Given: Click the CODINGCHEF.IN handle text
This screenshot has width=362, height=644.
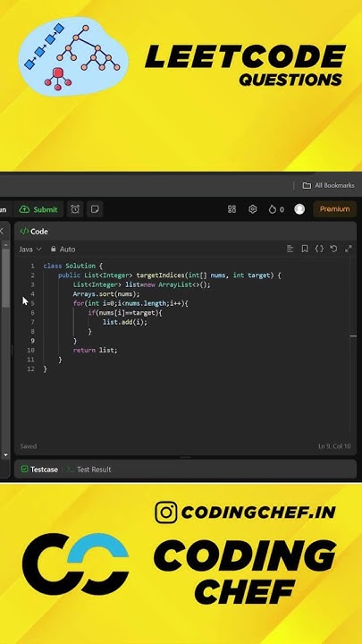Looking at the screenshot, I should (258, 513).
